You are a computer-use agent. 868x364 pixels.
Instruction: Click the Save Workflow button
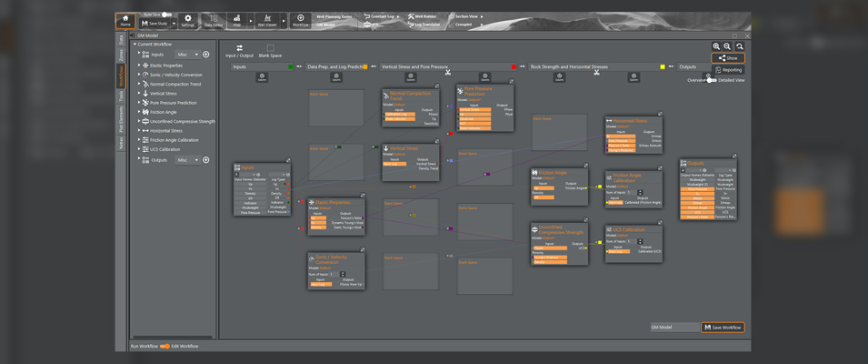(x=723, y=327)
